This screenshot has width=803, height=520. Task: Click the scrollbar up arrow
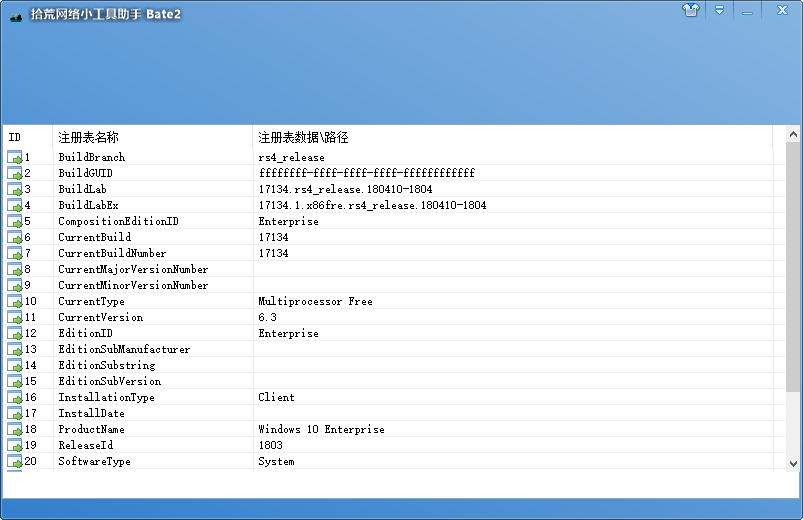793,134
